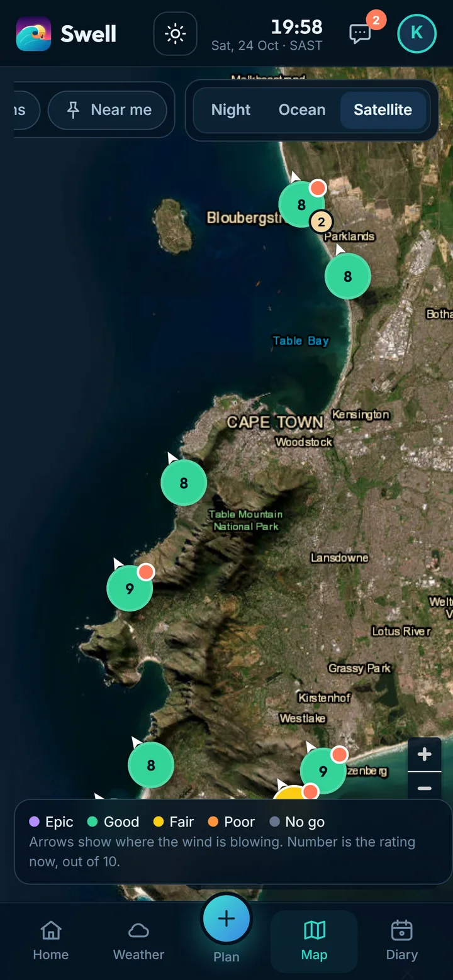This screenshot has width=453, height=980.
Task: Open the 9-rated marker southwest of Table Mountain
Action: [130, 588]
